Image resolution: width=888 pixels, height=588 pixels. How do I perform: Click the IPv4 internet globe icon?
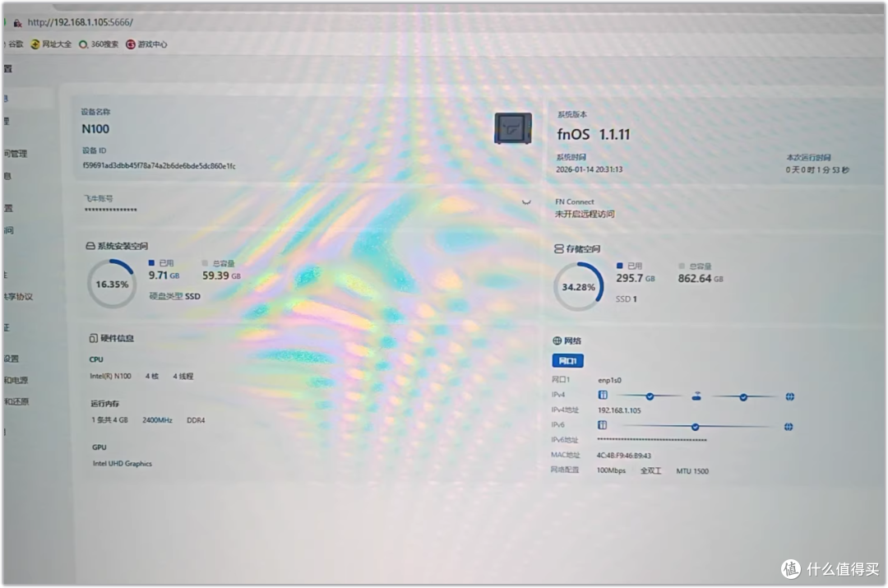[790, 396]
